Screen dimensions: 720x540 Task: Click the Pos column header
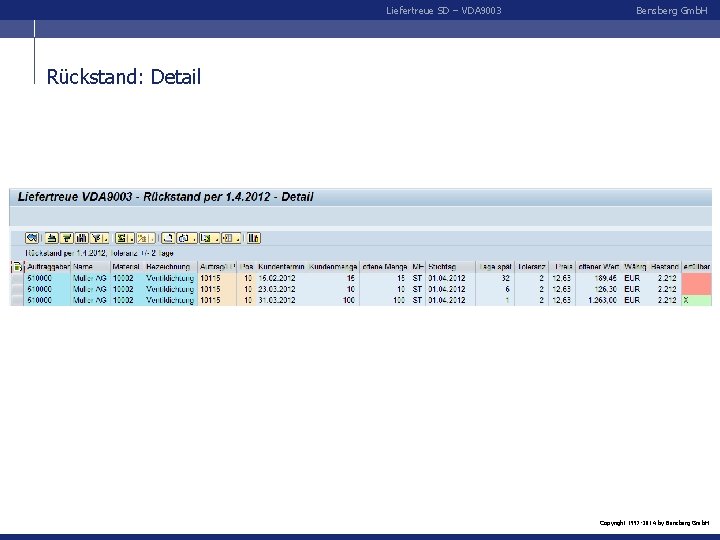(247, 266)
